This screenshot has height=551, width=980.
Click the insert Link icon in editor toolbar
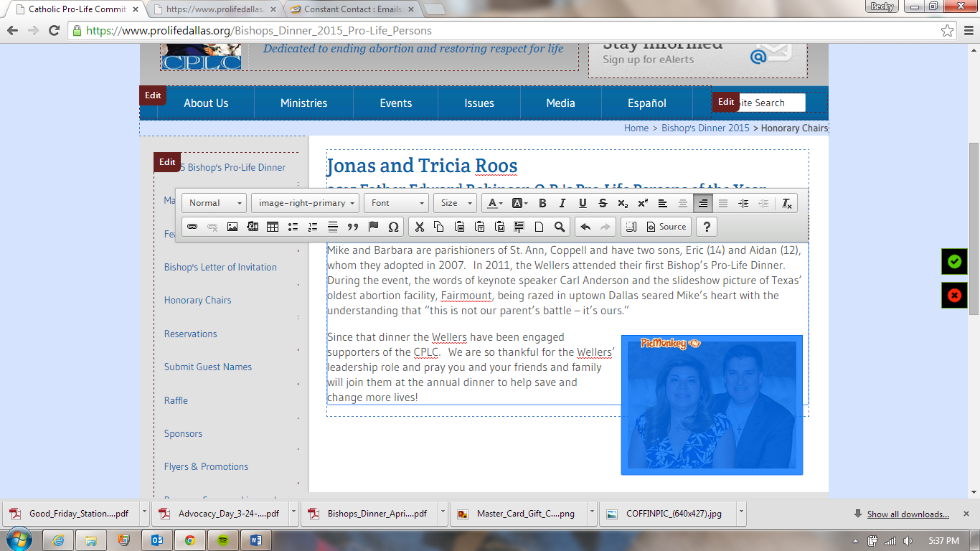pos(192,227)
